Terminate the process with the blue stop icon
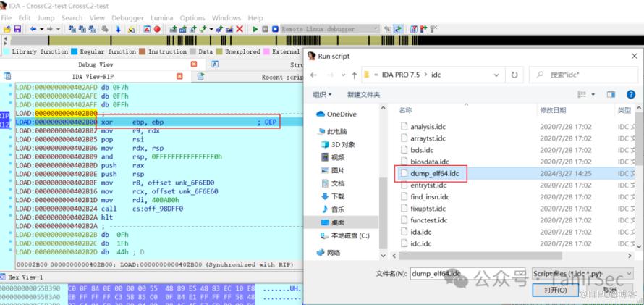The width and height of the screenshot is (644, 305). click(275, 29)
